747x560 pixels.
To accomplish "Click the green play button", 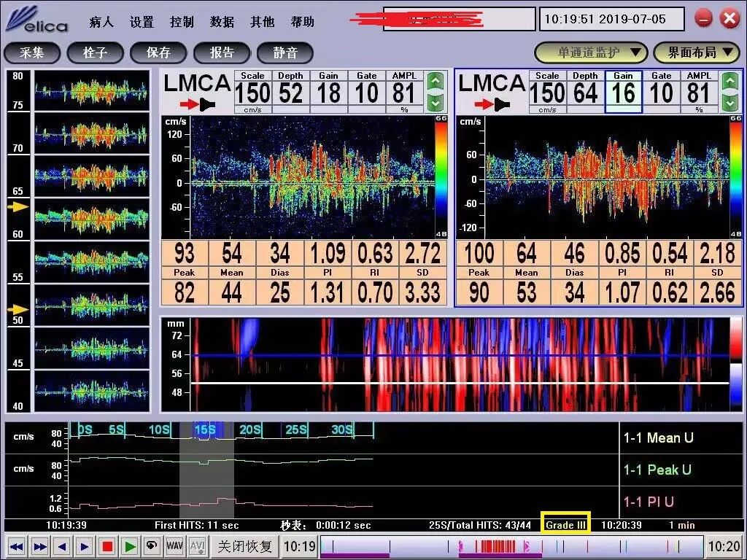I will click(x=130, y=545).
